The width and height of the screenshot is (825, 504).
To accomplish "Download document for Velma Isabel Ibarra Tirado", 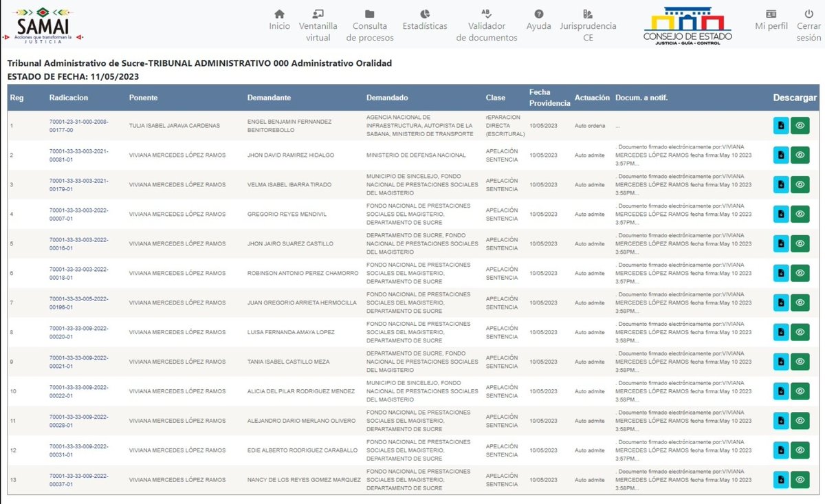I will [780, 184].
